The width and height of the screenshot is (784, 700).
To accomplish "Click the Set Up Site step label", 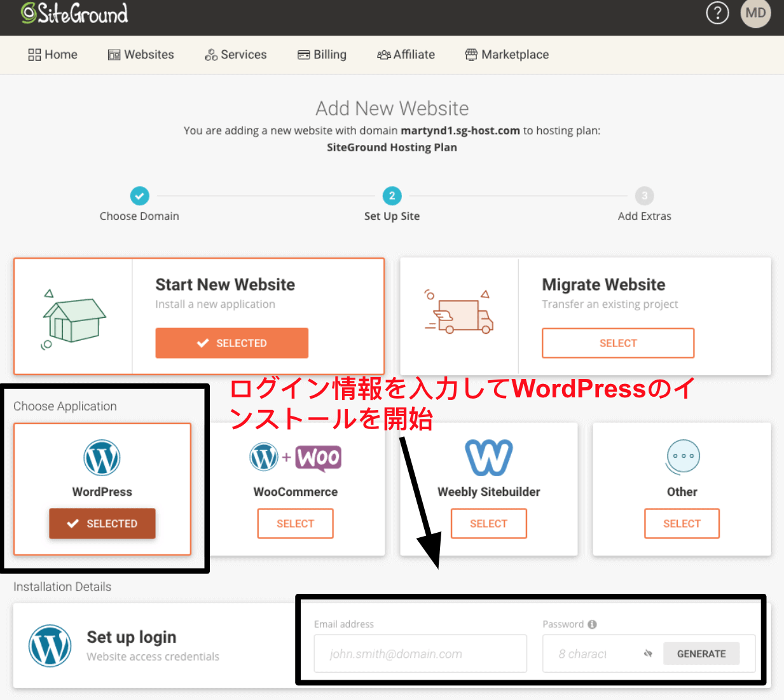I will point(392,216).
